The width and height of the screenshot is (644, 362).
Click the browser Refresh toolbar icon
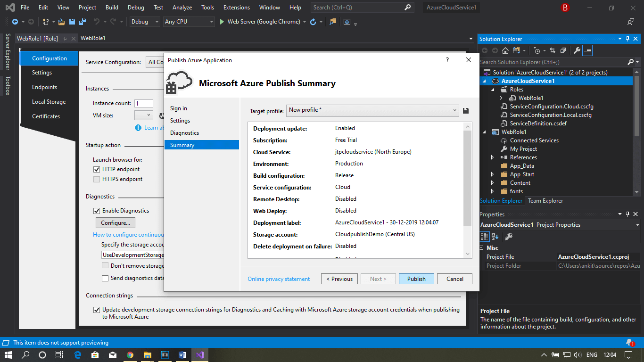click(x=313, y=22)
